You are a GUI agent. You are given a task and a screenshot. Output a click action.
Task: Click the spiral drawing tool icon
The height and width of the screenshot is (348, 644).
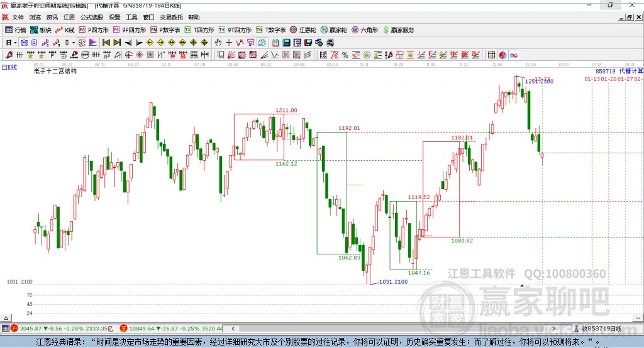pyautogui.click(x=64, y=55)
